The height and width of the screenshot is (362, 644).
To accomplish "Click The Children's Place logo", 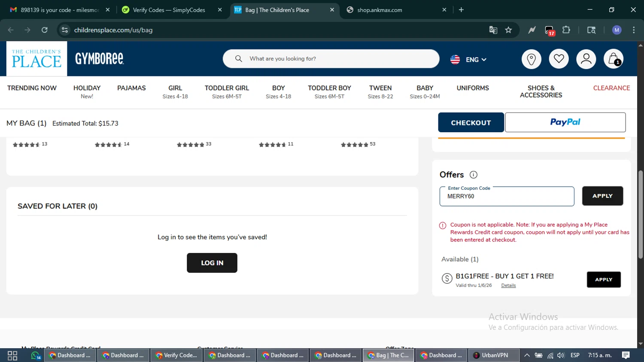I will click(36, 59).
